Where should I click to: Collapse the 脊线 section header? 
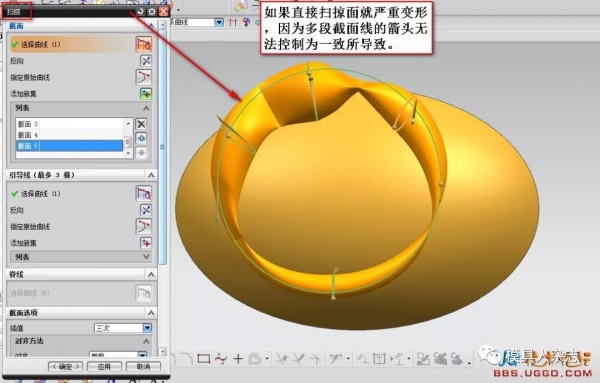[x=151, y=274]
